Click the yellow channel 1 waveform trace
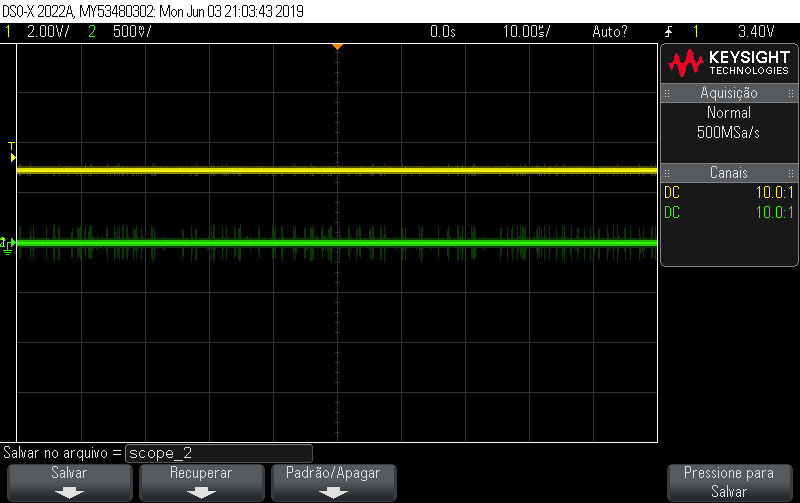Screen dimensions: 800x503 [337, 170]
